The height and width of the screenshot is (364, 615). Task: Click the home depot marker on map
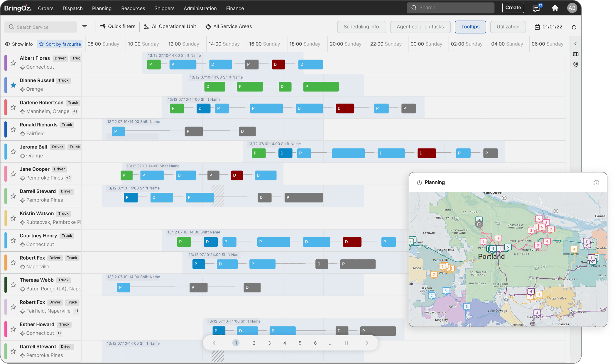point(479,224)
